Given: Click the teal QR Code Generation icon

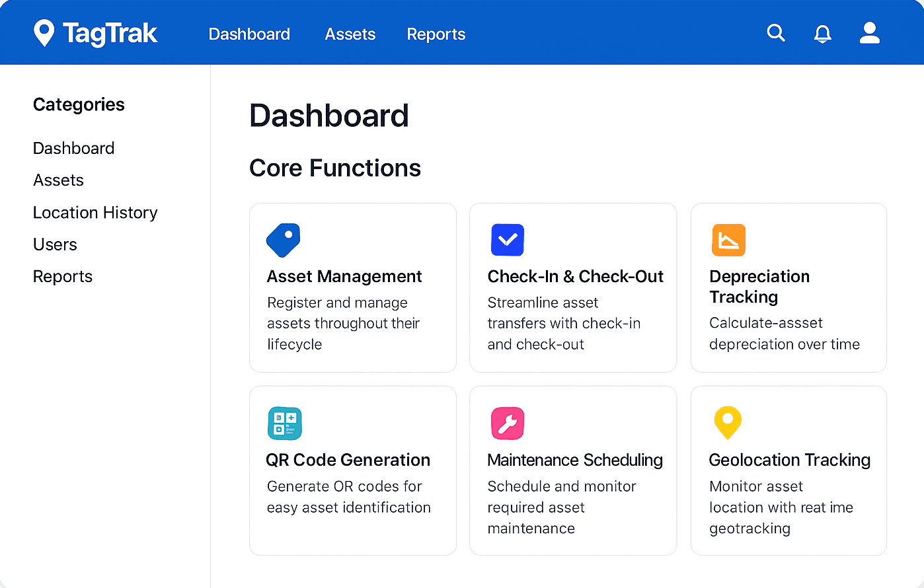Looking at the screenshot, I should (x=285, y=423).
